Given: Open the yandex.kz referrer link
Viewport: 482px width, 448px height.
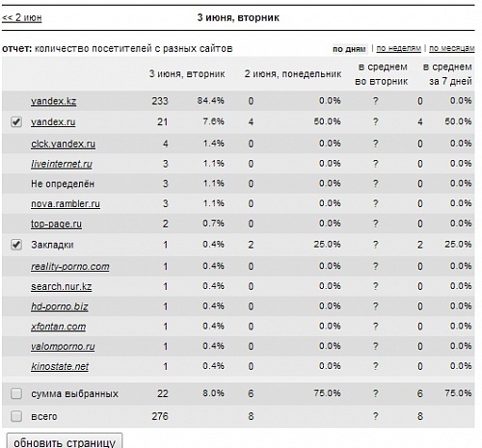Looking at the screenshot, I should (x=53, y=101).
